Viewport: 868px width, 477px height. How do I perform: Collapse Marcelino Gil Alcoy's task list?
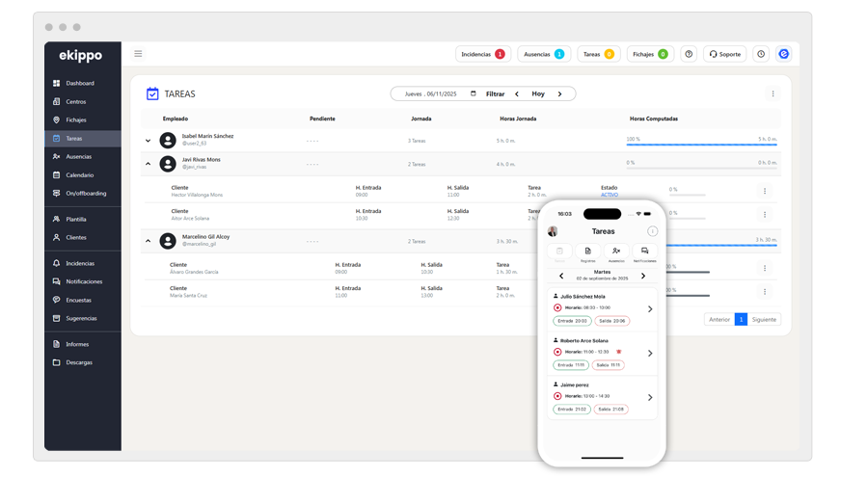coord(149,241)
